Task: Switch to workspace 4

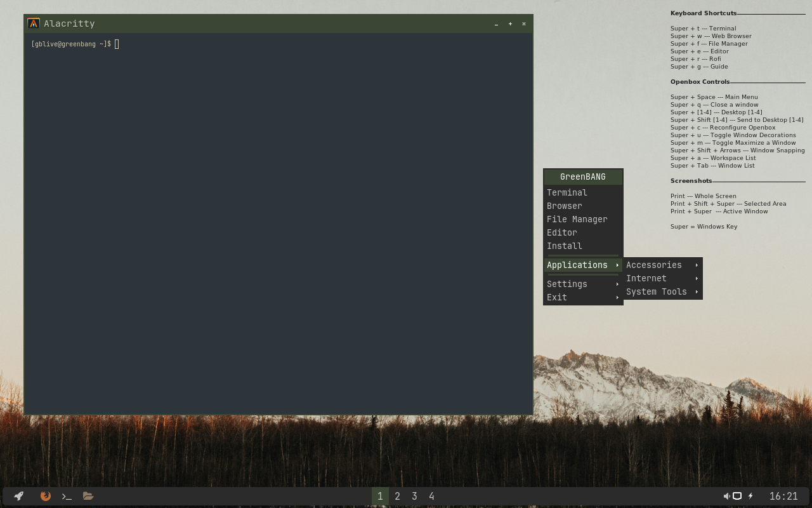Action: 431,496
